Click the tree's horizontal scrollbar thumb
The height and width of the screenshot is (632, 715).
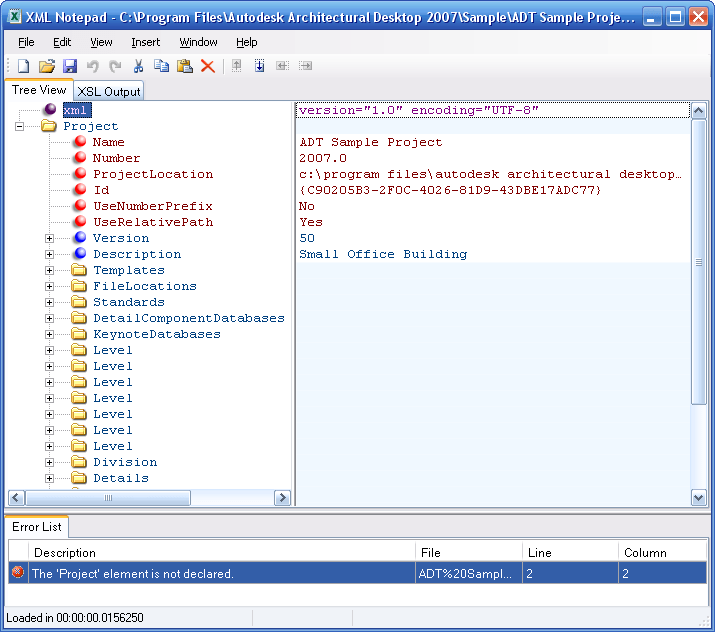pos(108,497)
